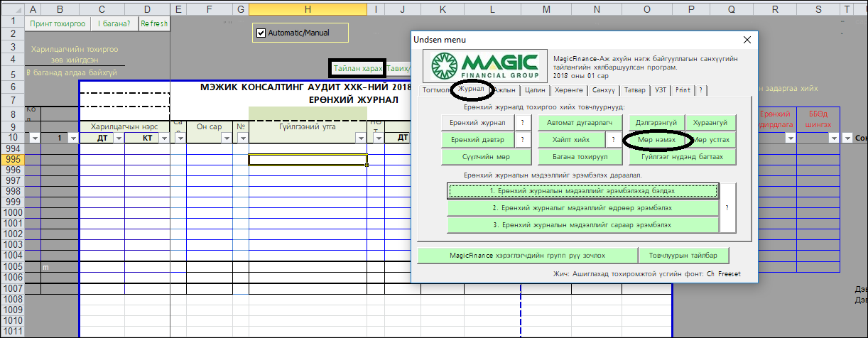Viewport: 868px width, 338px height.
Task: Open the question mark tab
Action: coord(700,90)
